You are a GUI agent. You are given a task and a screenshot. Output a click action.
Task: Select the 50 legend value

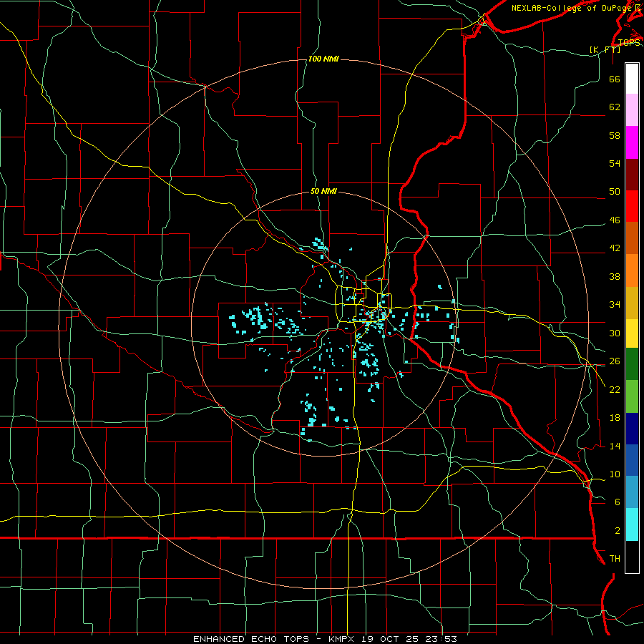[x=615, y=192]
